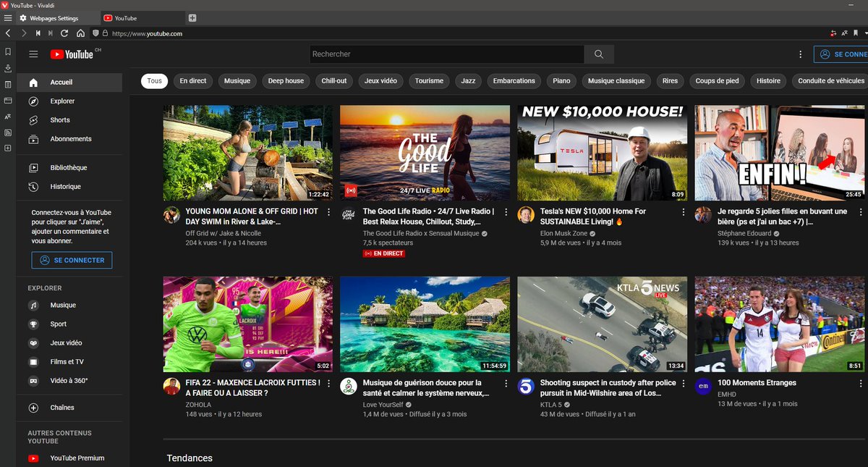Select the Tous filter chip
868x467 pixels.
(155, 81)
